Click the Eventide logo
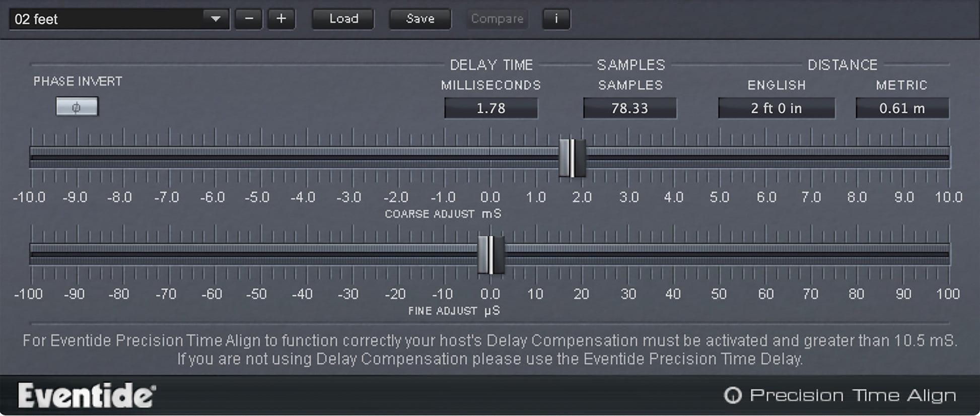 click(87, 395)
